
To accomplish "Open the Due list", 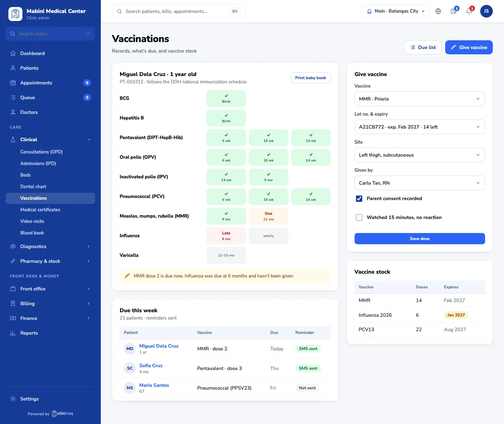I will (x=423, y=47).
